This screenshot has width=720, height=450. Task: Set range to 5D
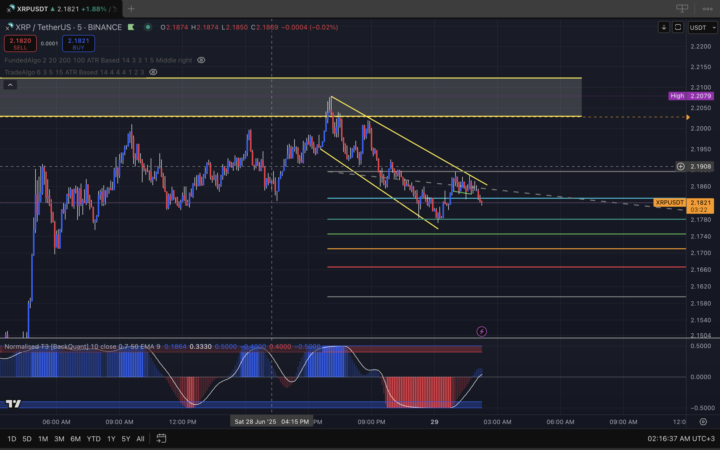[27, 439]
